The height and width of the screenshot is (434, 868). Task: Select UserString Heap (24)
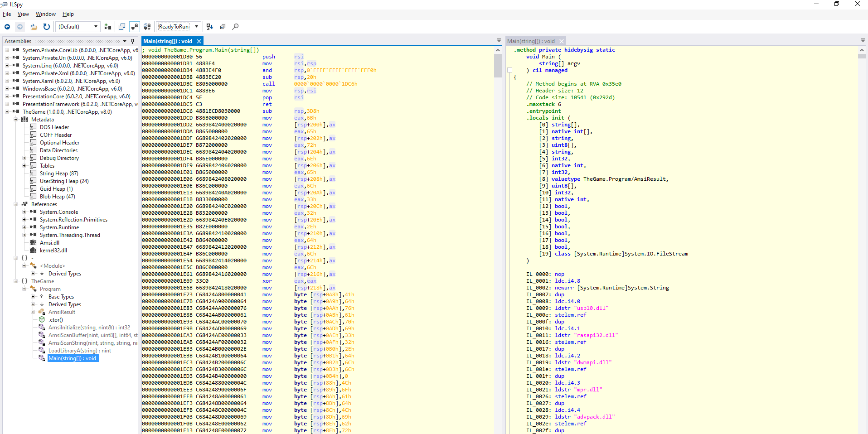(64, 181)
